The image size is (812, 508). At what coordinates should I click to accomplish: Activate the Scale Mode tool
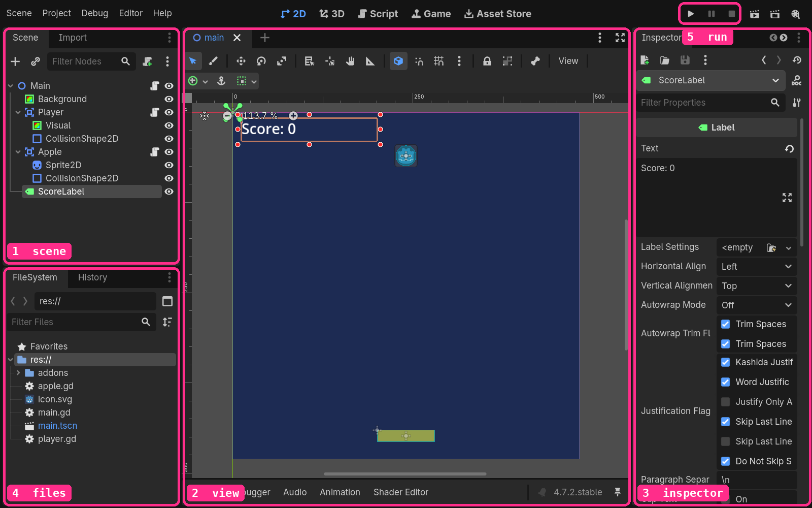(282, 61)
